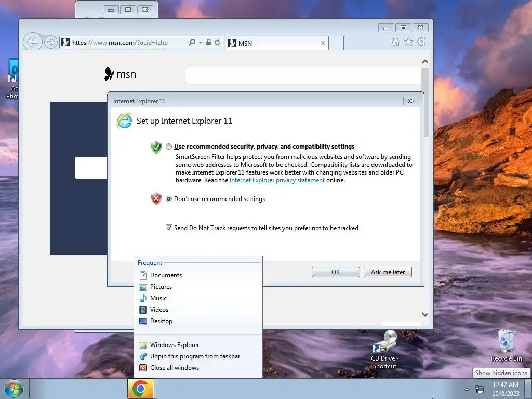Open a new blank tab
This screenshot has height=399, width=532.
pos(336,43)
